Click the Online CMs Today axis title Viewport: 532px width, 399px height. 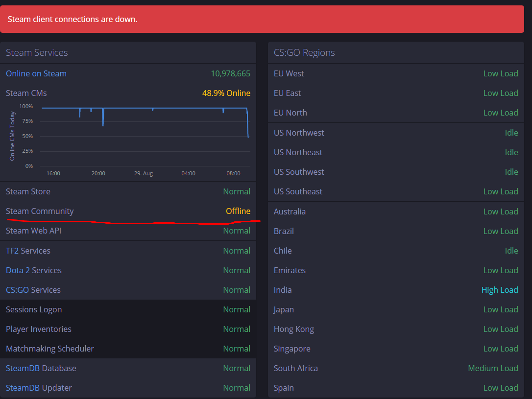(x=12, y=136)
